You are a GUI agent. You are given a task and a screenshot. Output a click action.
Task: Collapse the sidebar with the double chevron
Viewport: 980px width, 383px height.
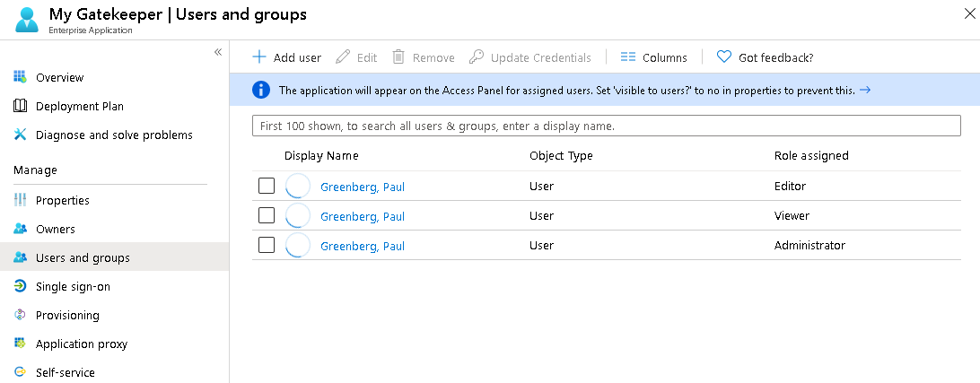(x=218, y=52)
